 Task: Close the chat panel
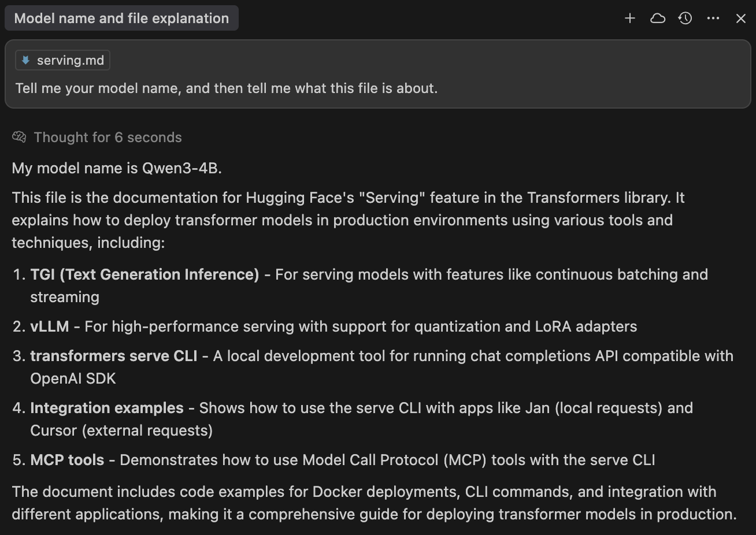(741, 18)
